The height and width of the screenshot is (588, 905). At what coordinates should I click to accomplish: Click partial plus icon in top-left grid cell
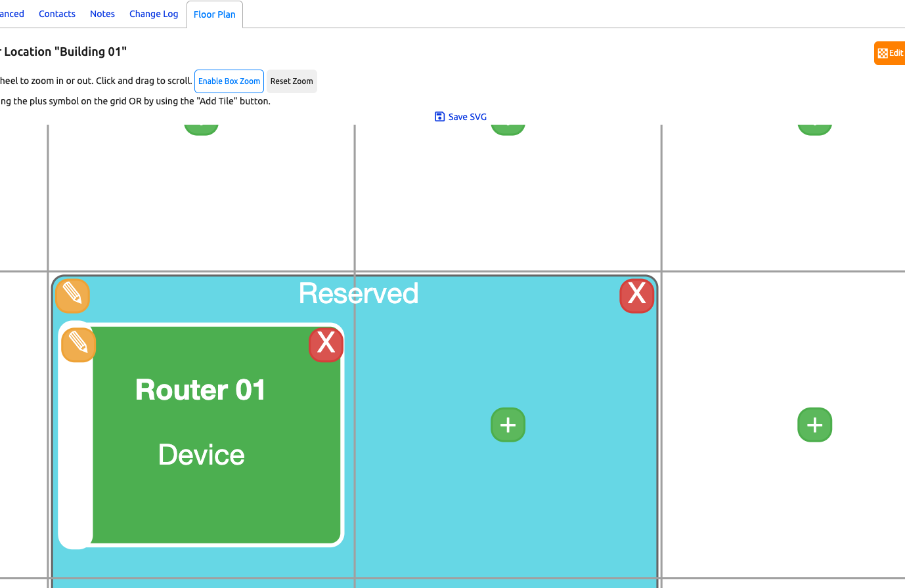click(201, 129)
